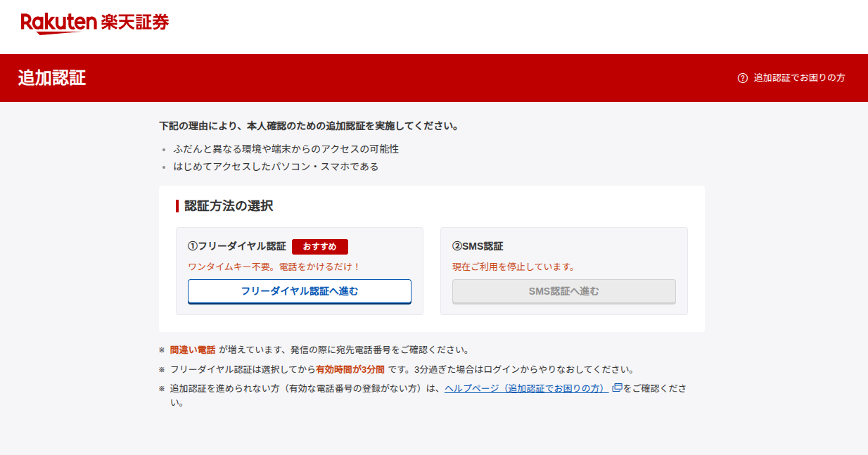
Task: Click text ワンタイムキー不要。電話をかけるだけ！
Action: pos(274,267)
